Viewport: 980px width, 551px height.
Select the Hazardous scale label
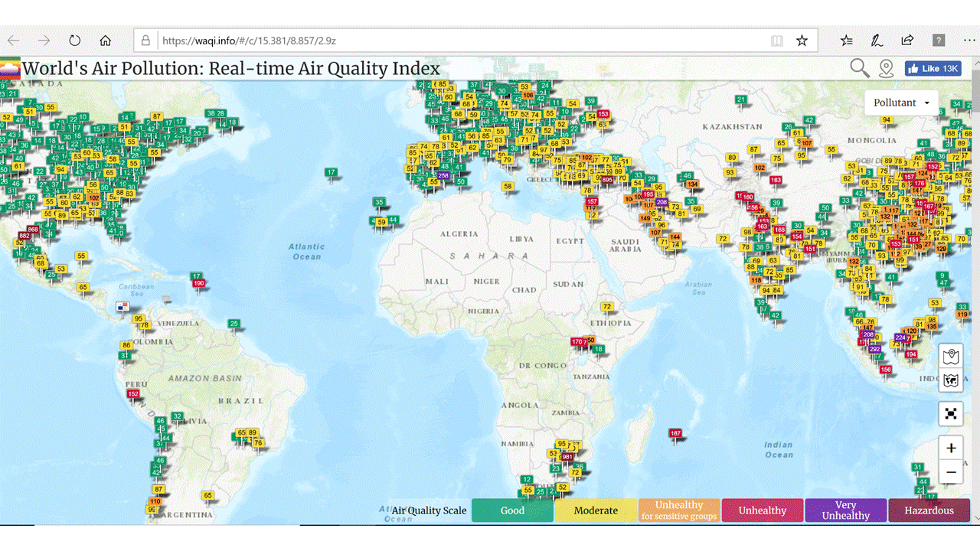929,510
